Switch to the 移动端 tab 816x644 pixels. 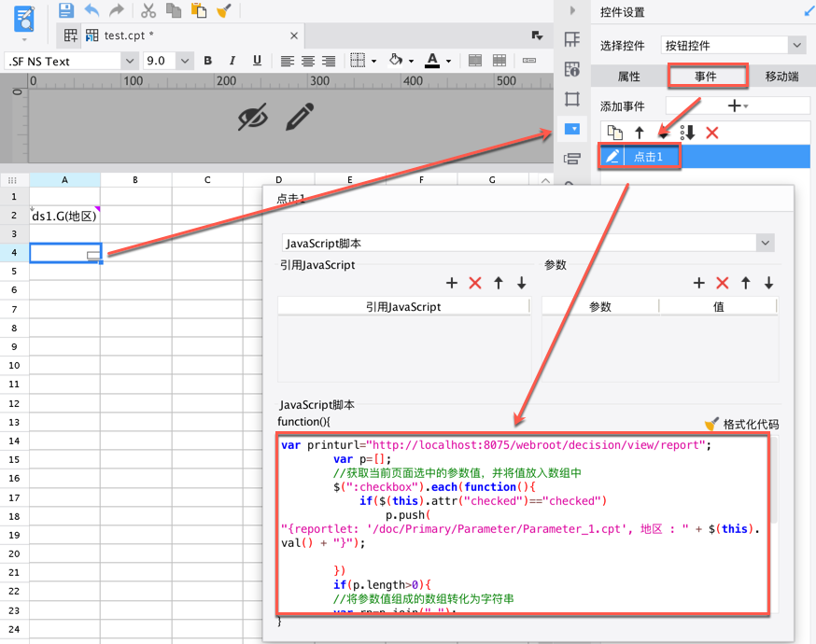pyautogui.click(x=781, y=77)
